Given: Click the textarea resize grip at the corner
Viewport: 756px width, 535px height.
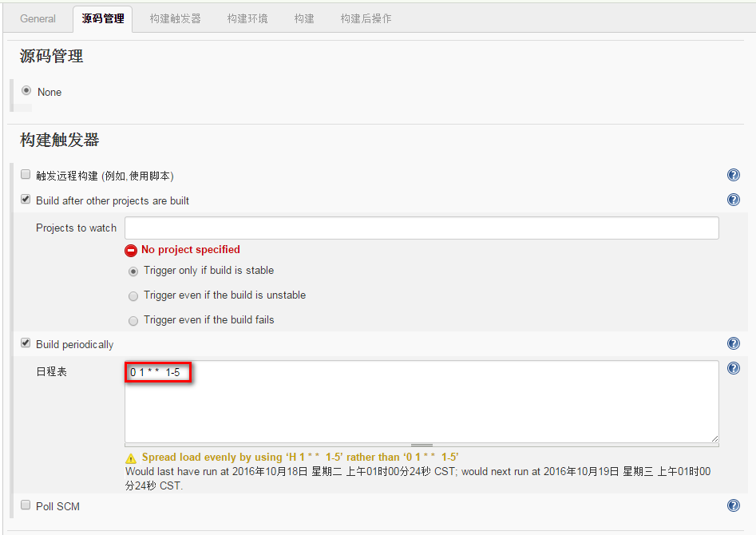Looking at the screenshot, I should coord(714,438).
